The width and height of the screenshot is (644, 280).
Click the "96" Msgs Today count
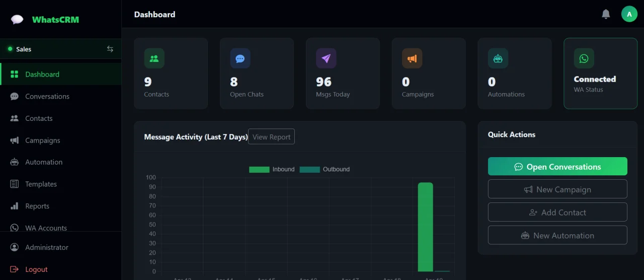tap(324, 82)
